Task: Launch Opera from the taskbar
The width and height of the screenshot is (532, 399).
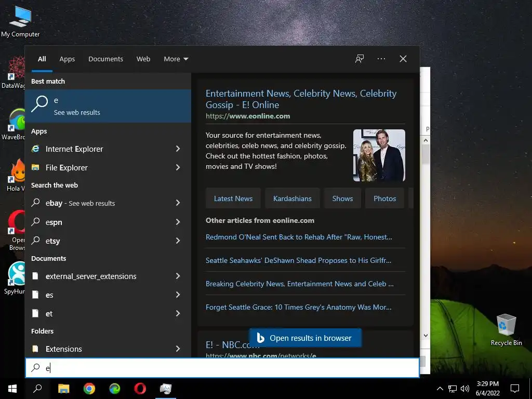Action: (x=140, y=389)
